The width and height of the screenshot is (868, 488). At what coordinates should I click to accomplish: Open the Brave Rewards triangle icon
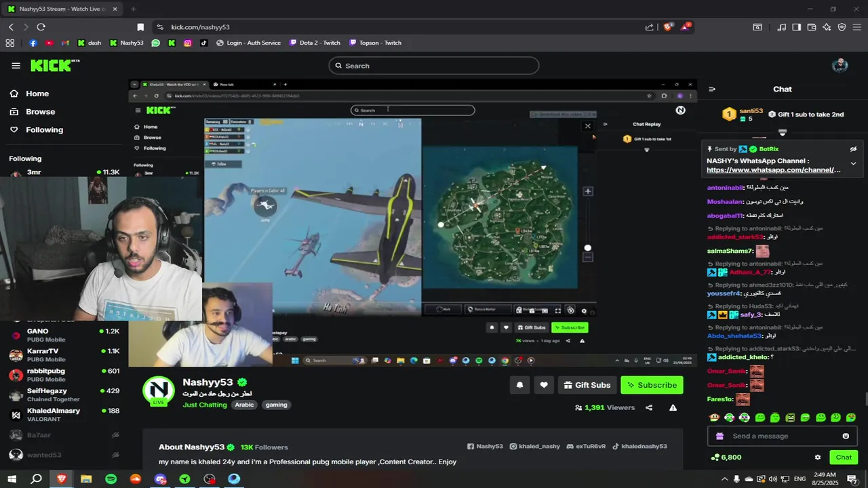click(x=686, y=27)
